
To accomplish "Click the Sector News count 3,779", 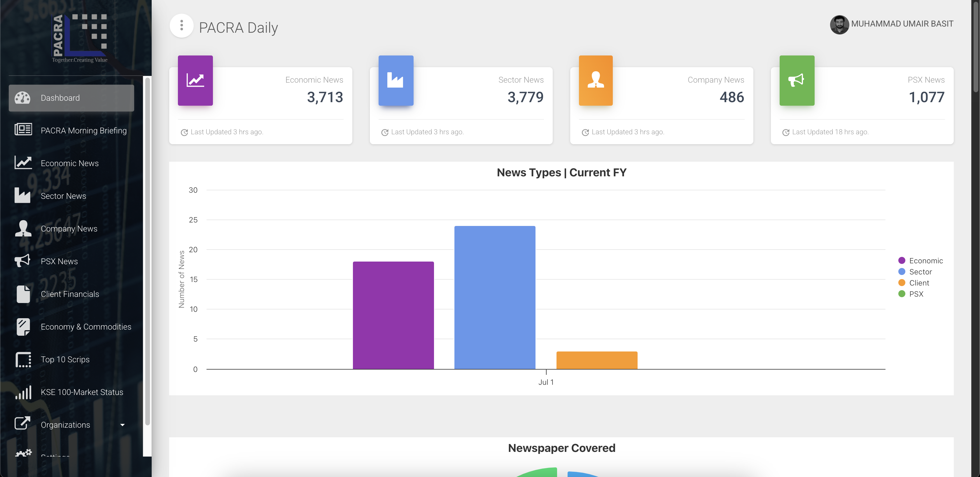I will tap(525, 98).
